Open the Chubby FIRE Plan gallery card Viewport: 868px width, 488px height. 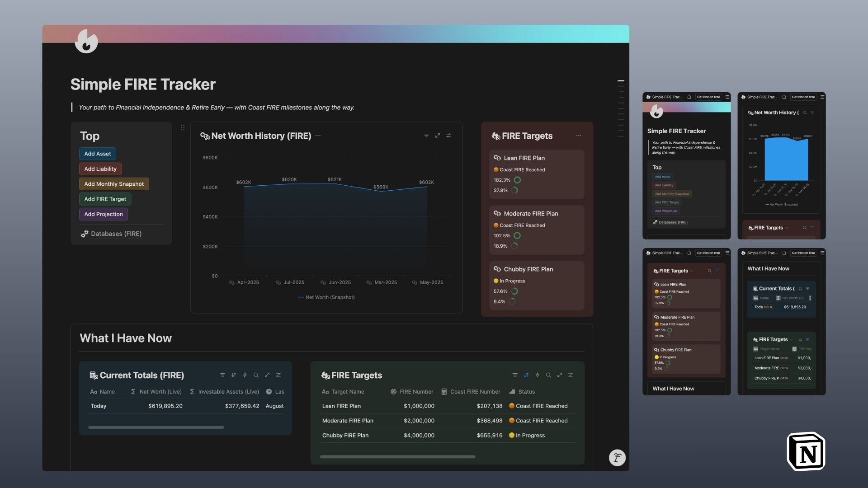[528, 269]
